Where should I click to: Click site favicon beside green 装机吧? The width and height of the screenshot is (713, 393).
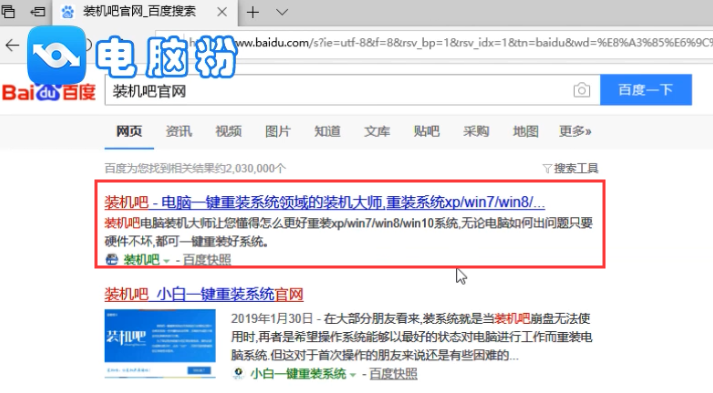[x=112, y=260]
